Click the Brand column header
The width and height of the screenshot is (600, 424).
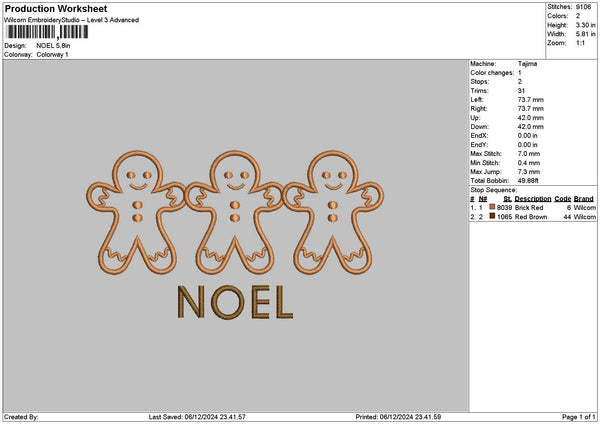[x=584, y=199]
